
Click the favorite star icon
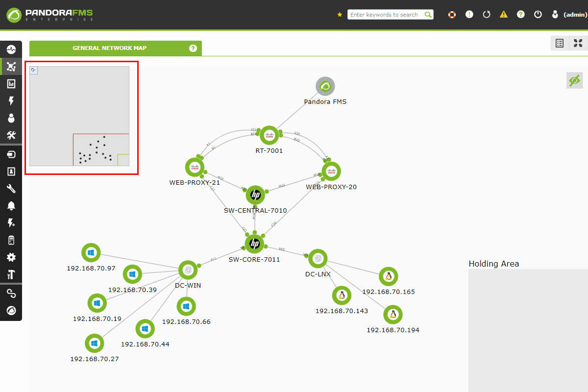click(340, 15)
